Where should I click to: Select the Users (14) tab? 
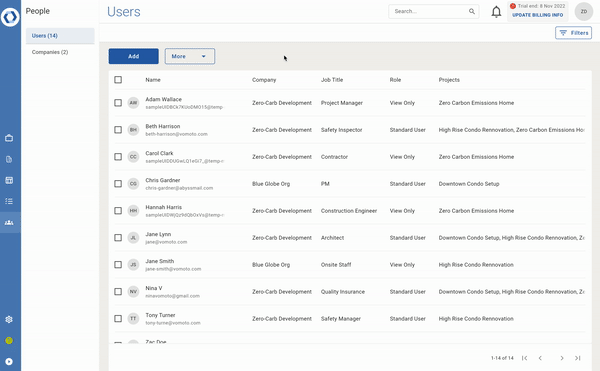60,36
